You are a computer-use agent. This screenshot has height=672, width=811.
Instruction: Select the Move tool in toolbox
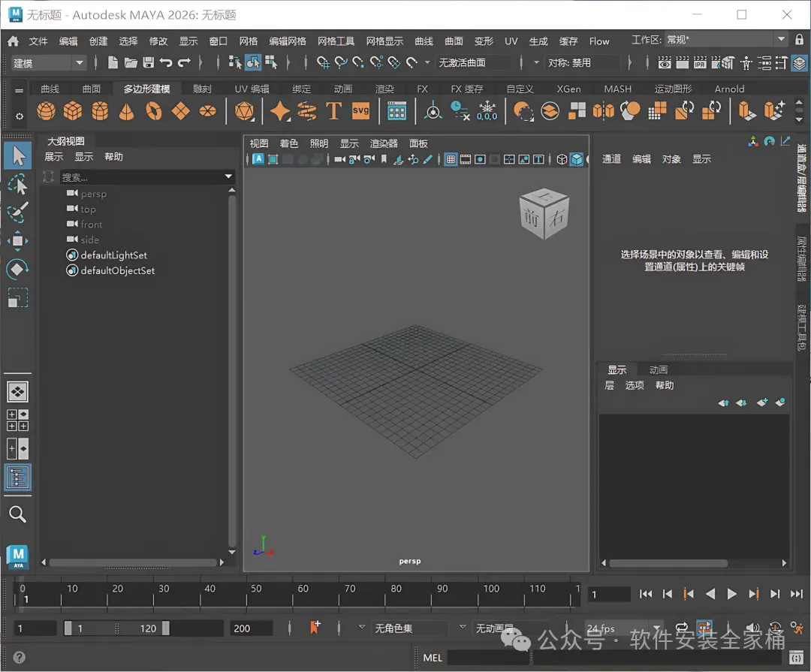pyautogui.click(x=17, y=240)
